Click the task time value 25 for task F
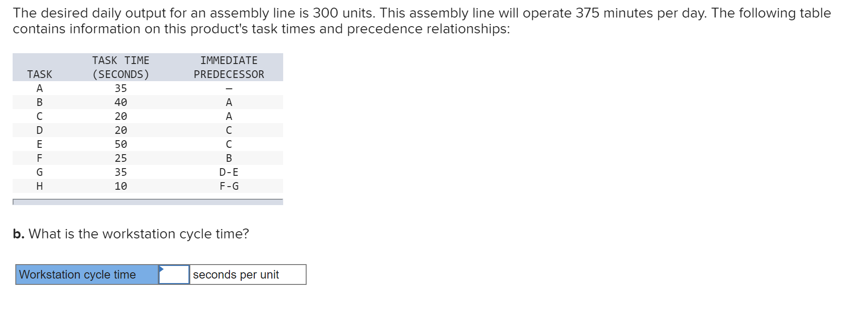Screen dimensions: 868x334 [121, 158]
